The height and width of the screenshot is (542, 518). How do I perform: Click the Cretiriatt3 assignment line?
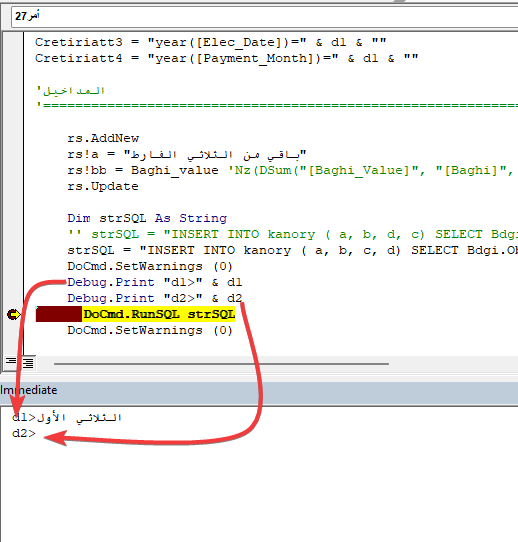pos(210,43)
